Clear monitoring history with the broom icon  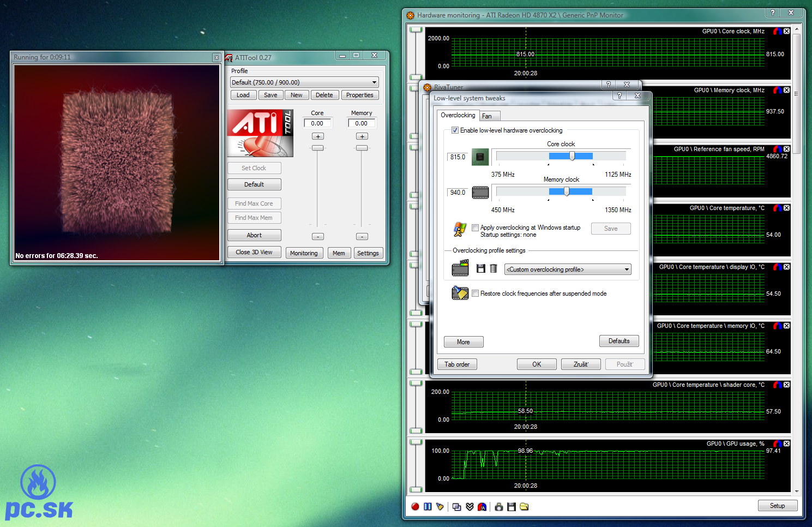click(x=440, y=507)
